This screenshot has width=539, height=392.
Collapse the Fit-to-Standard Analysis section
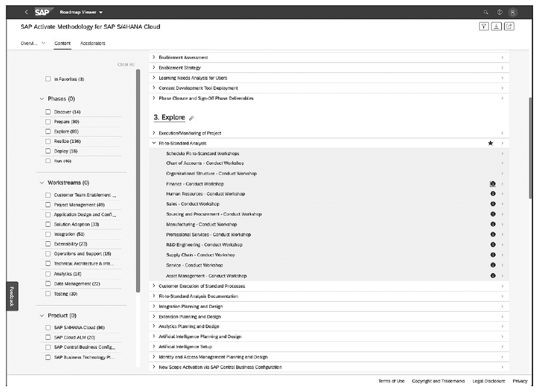154,143
